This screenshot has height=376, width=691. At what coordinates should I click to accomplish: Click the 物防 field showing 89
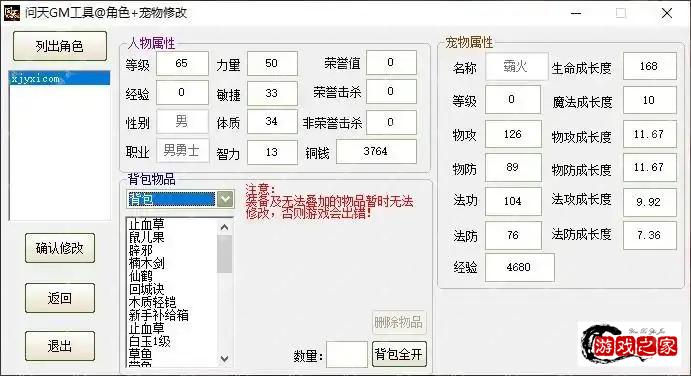513,168
